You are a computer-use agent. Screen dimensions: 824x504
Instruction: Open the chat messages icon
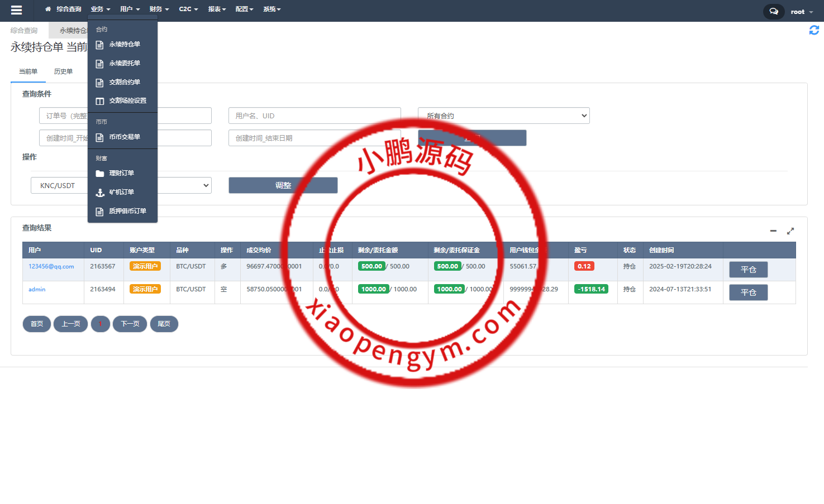(x=773, y=11)
